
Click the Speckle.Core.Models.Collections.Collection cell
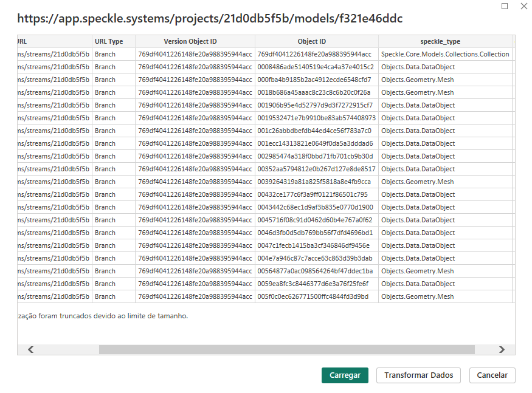click(445, 54)
